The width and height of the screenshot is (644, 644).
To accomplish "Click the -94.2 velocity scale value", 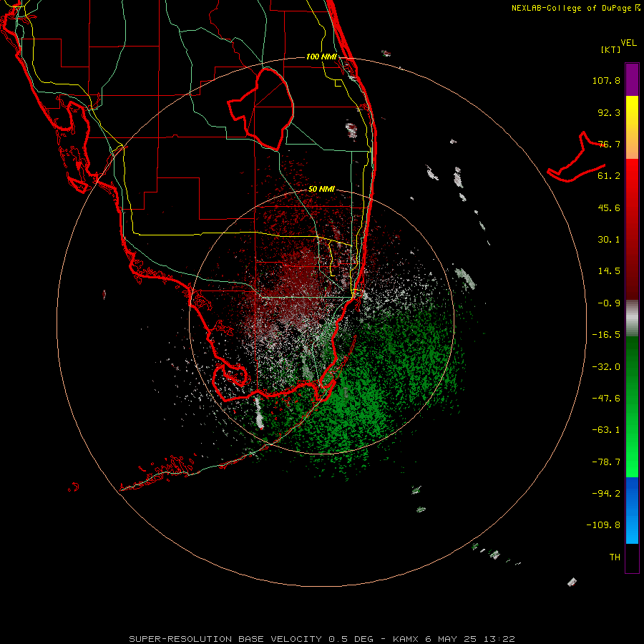I will click(606, 494).
